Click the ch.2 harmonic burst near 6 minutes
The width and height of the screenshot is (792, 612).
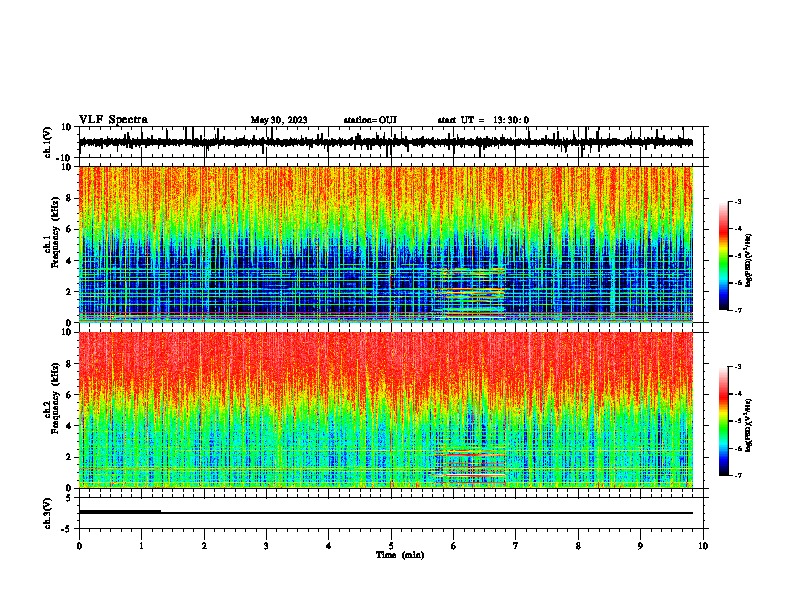(x=471, y=467)
